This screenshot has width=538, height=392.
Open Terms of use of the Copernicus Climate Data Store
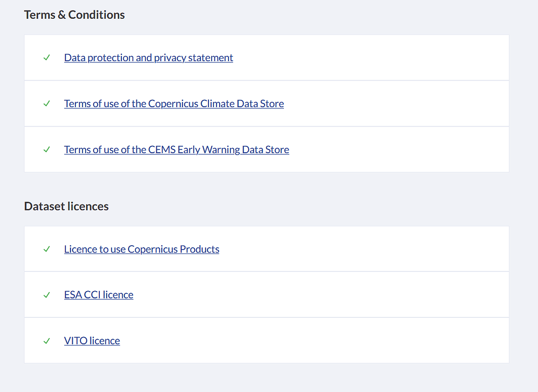tap(174, 103)
